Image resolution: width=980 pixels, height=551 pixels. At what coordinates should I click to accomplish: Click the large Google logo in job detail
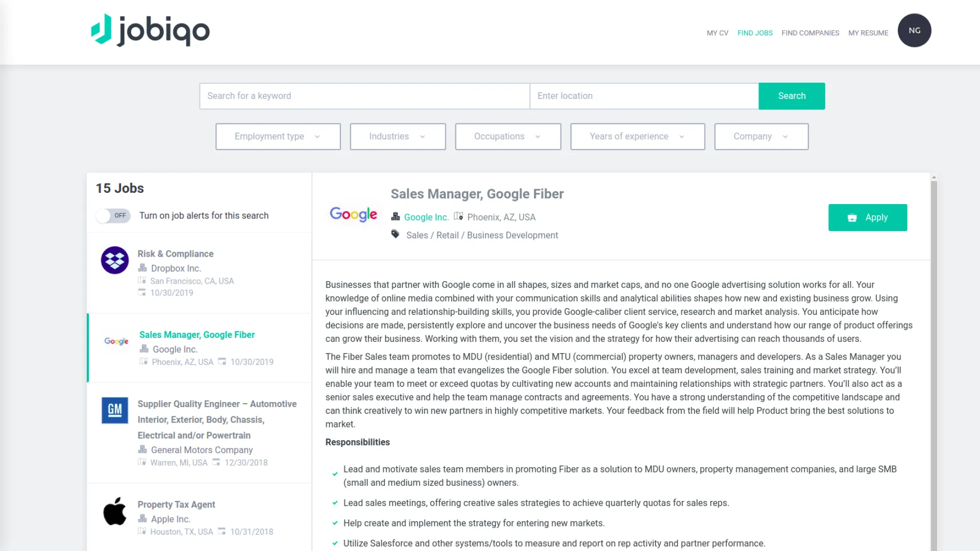point(353,214)
